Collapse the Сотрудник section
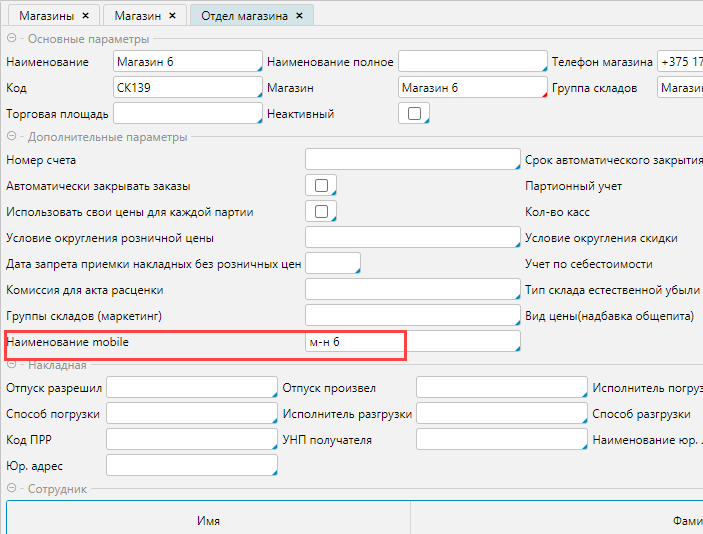703x534 pixels. point(12,489)
